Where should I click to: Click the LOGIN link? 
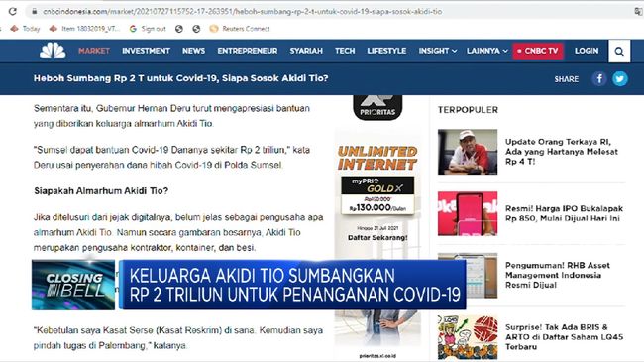coord(587,51)
